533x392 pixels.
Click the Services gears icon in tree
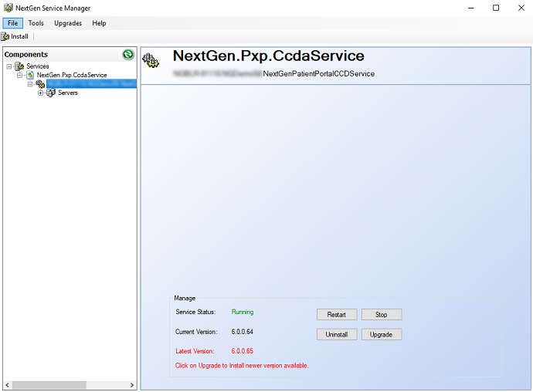(x=19, y=66)
